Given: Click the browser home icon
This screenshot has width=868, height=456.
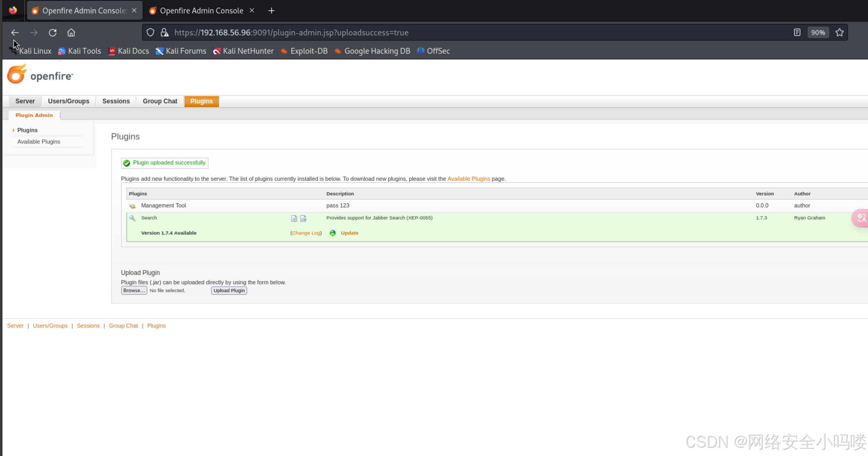Looking at the screenshot, I should pos(71,32).
